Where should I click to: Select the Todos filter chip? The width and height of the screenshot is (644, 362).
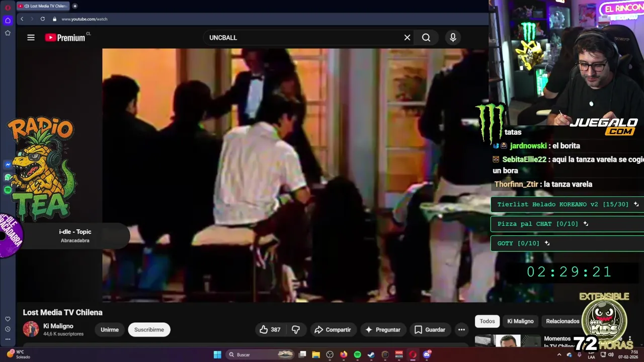487,321
